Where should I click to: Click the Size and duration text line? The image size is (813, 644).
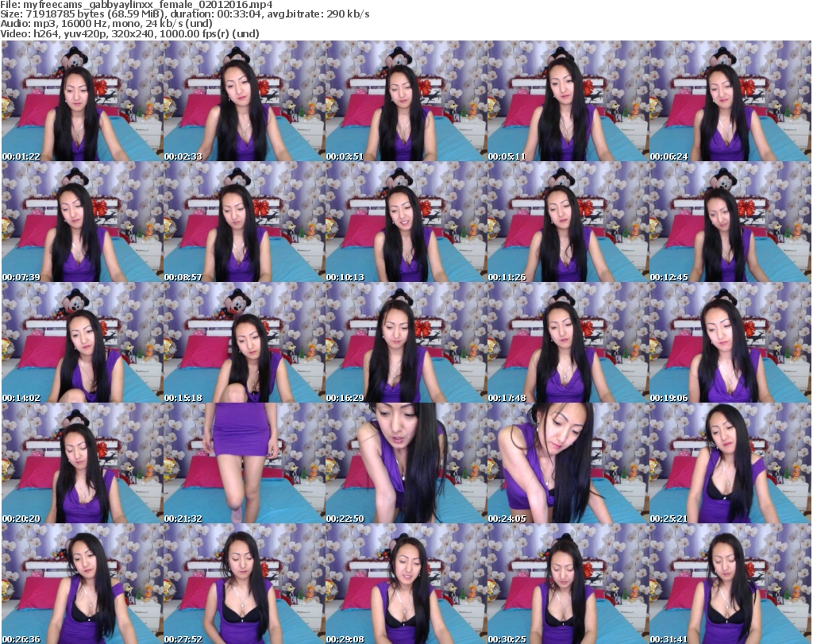184,14
